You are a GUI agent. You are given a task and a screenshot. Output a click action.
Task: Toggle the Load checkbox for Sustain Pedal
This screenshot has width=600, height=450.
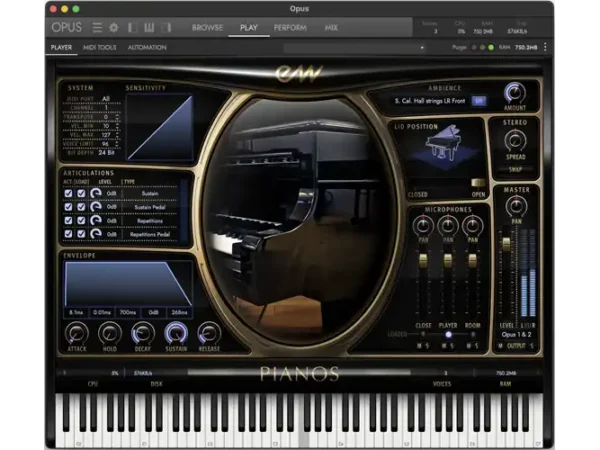[81, 207]
